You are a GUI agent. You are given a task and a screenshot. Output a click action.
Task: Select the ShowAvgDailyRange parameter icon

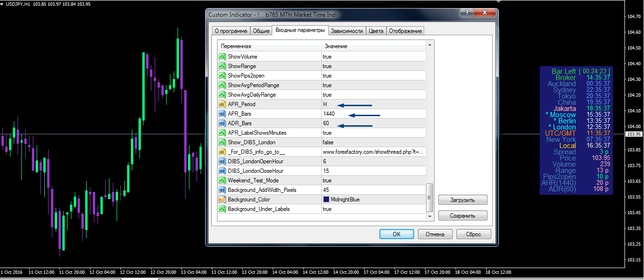click(x=222, y=95)
